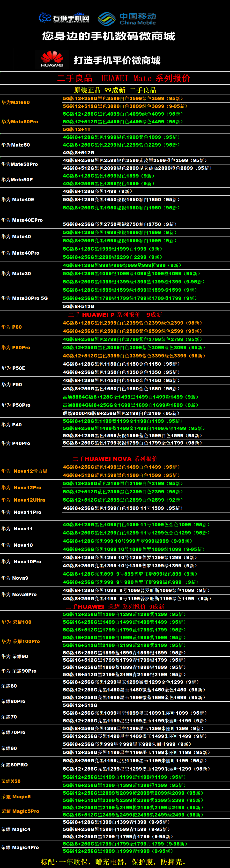The height and width of the screenshot is (868, 230).
Task: Click the P60Pro 12+512G row priced 3399
Action: tap(146, 356)
